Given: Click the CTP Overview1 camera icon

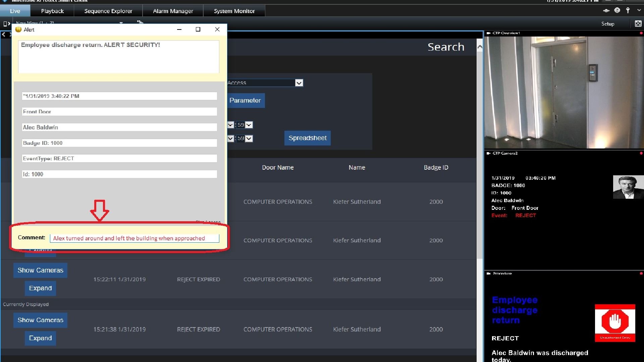Looking at the screenshot, I should 488,33.
